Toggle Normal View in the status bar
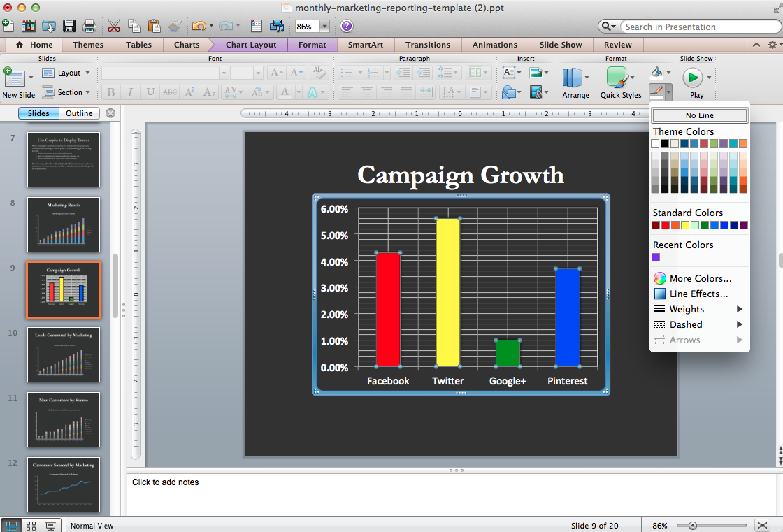Screen dimensions: 783x532 click(x=11, y=526)
